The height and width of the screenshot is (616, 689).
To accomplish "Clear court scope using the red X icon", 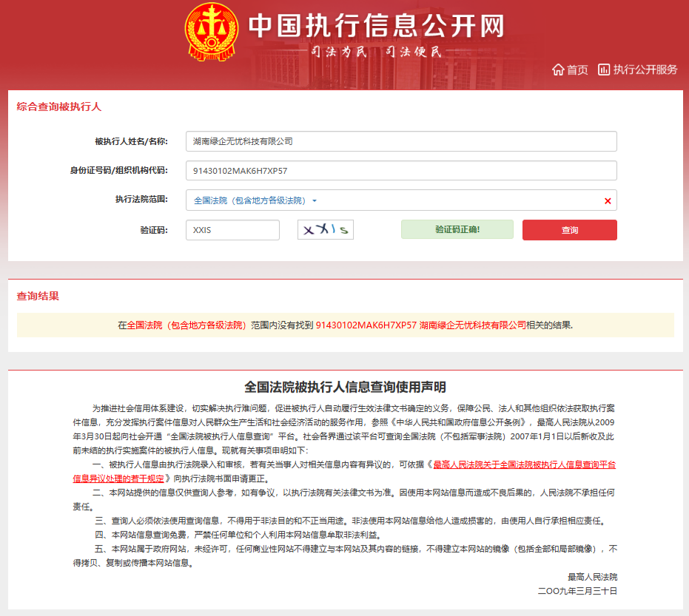I will click(x=607, y=200).
